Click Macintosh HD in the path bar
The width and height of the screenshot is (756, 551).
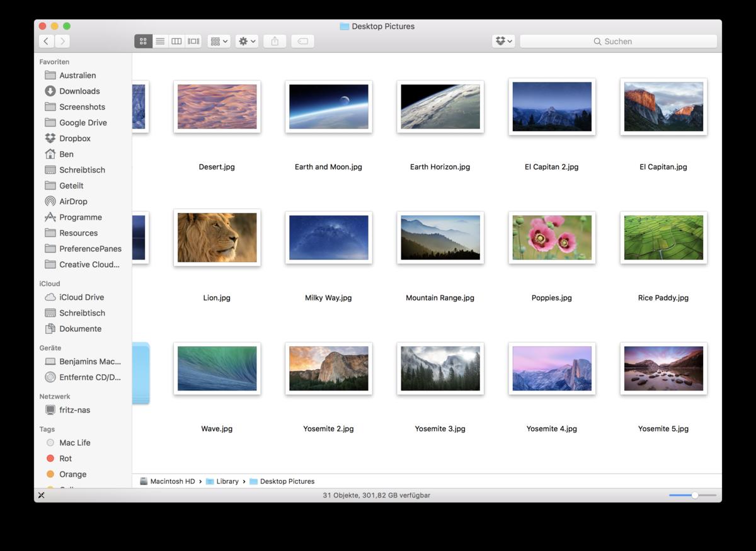coord(167,481)
